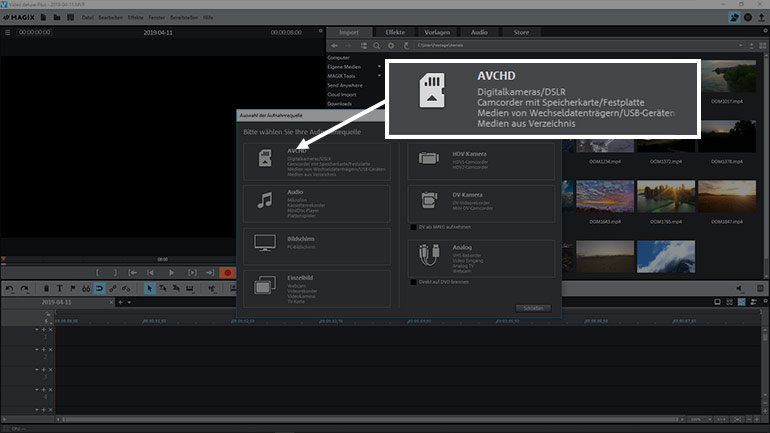Open media pool options gear icon

391,46
